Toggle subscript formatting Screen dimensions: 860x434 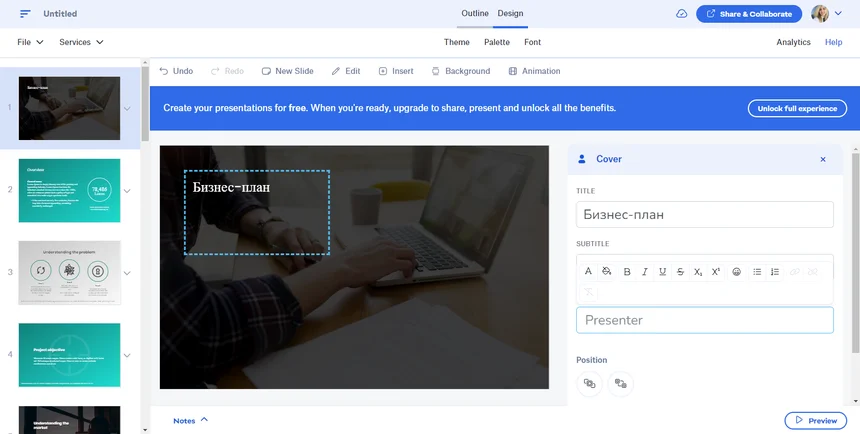(698, 272)
